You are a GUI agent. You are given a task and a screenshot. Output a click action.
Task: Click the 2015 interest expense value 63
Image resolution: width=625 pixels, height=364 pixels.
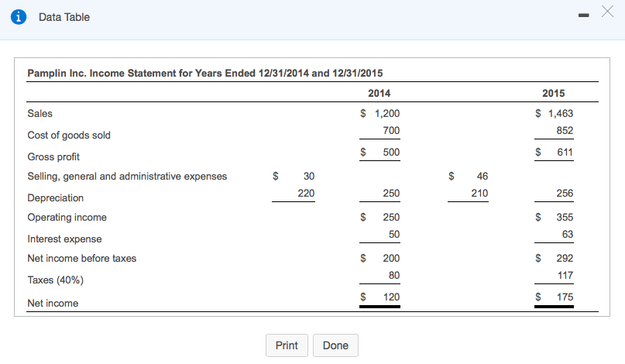pos(568,235)
